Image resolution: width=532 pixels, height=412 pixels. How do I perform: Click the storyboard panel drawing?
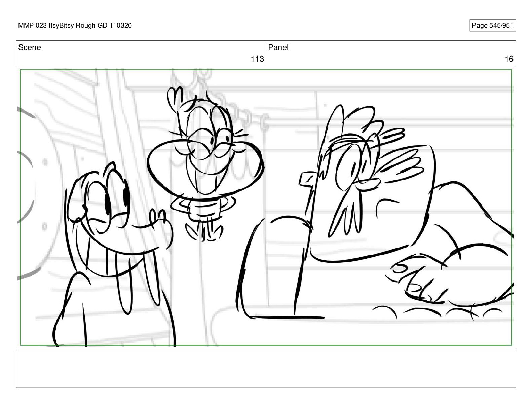pyautogui.click(x=266, y=207)
